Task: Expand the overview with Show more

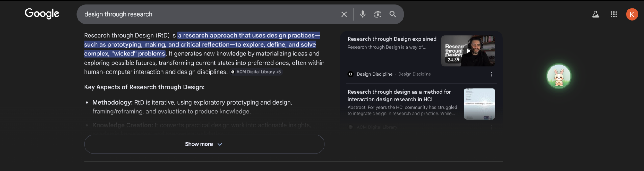Action: pyautogui.click(x=204, y=144)
